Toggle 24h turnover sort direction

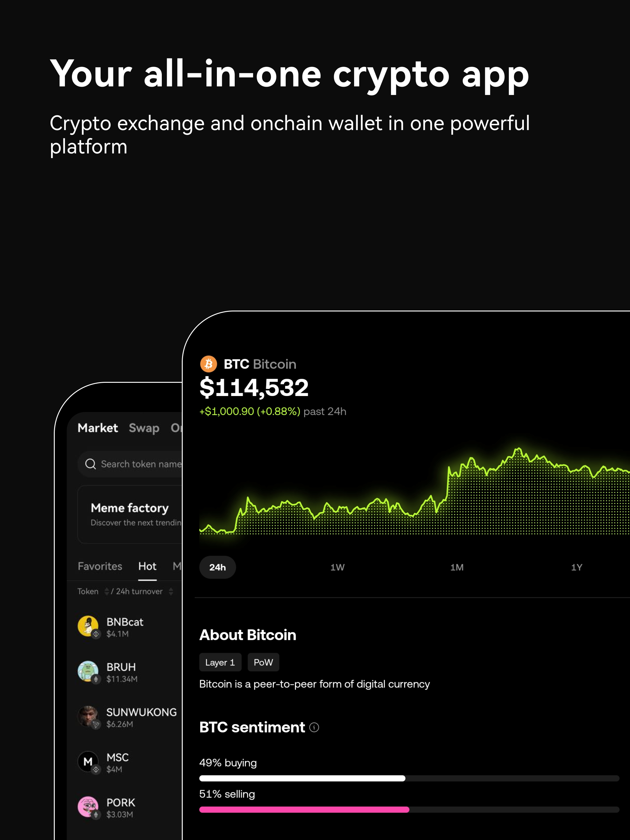tap(171, 591)
